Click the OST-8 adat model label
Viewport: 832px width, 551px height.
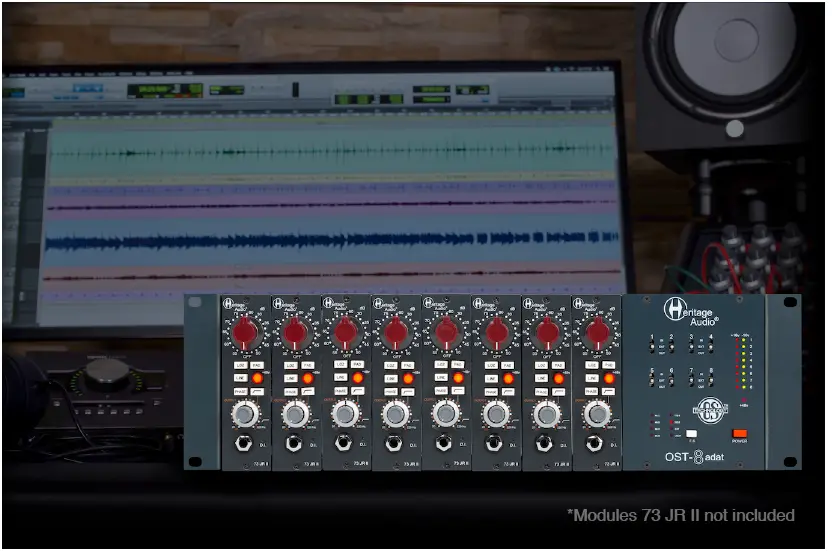click(695, 457)
